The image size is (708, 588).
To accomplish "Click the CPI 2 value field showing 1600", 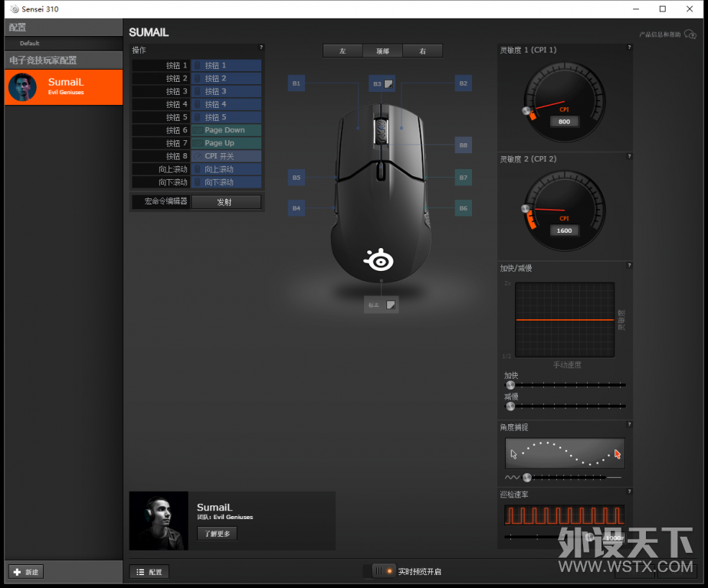I will [564, 230].
